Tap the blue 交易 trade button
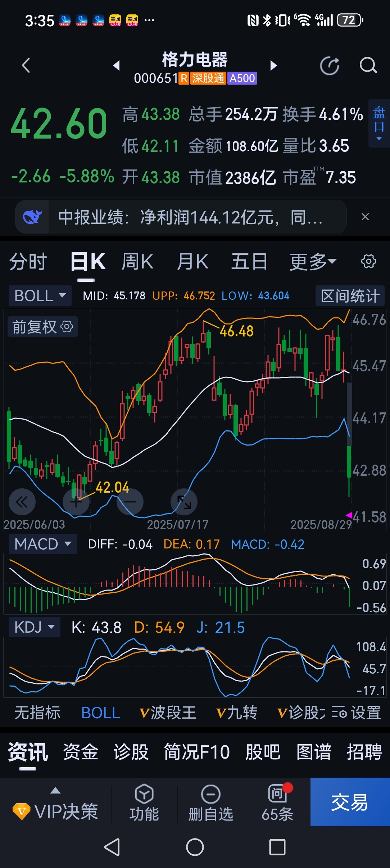 pyautogui.click(x=350, y=802)
